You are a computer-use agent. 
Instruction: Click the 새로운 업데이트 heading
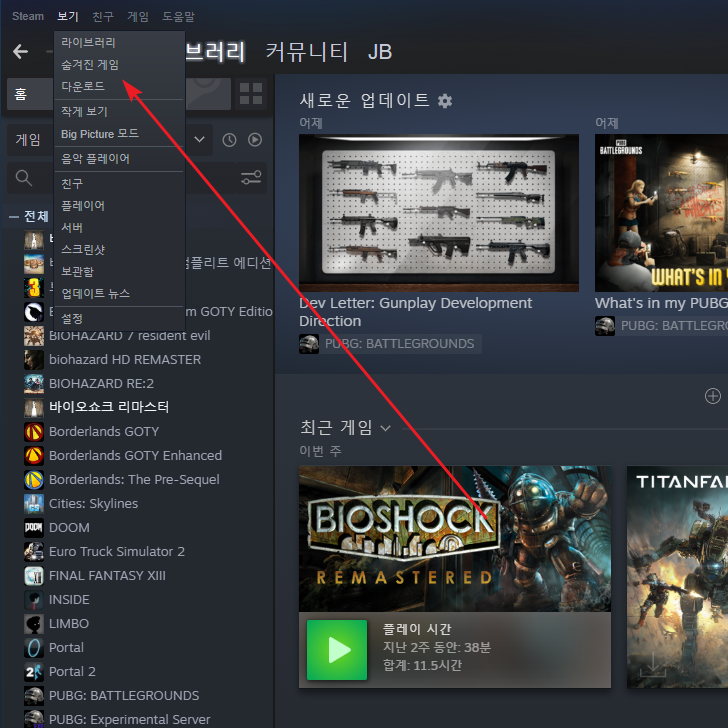click(364, 100)
